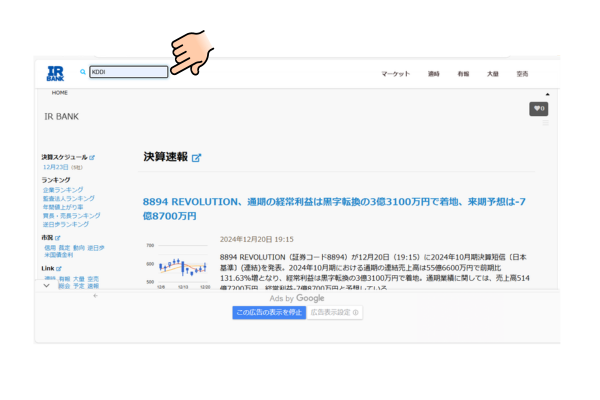This screenshot has height=400, width=600.
Task: Open the 米国債金利 link
Action: point(59,255)
